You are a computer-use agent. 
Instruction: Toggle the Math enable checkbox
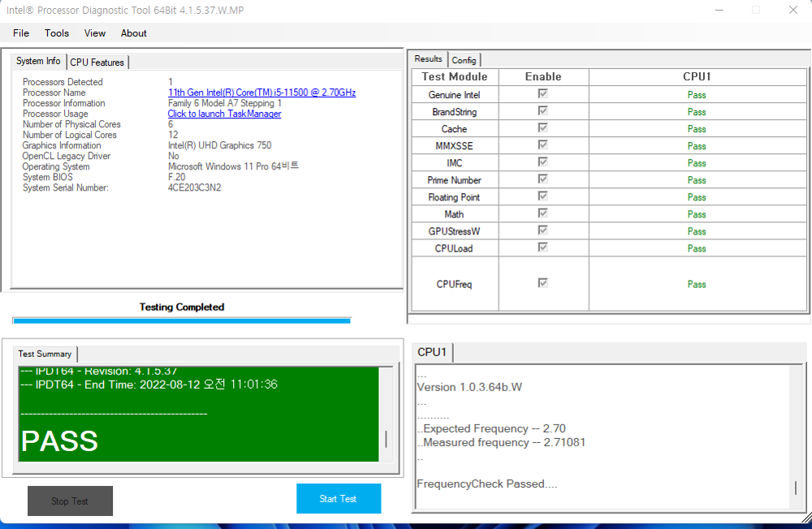click(542, 213)
